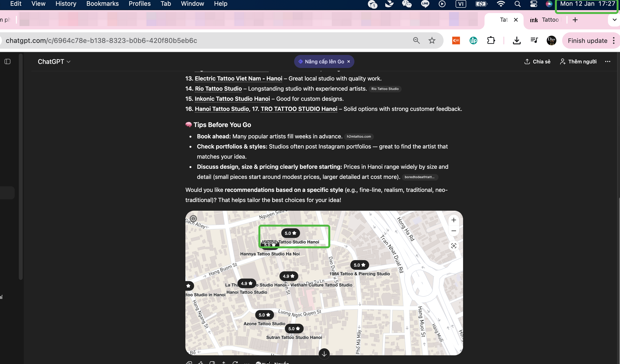Screen dimensions: 620x364
Task: Click the Chia sẻ share button
Action: (537, 61)
